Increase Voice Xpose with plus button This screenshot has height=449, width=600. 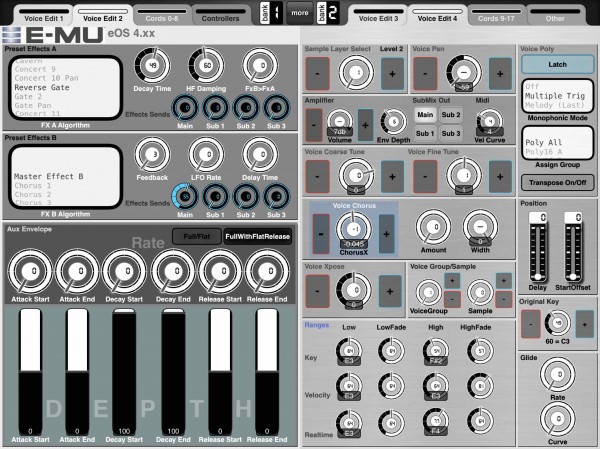pyautogui.click(x=390, y=291)
